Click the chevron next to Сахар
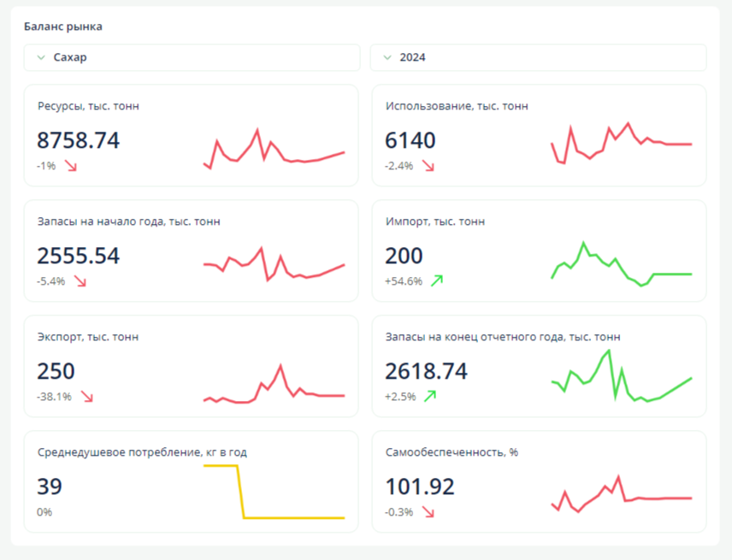The image size is (732, 560). pyautogui.click(x=41, y=58)
